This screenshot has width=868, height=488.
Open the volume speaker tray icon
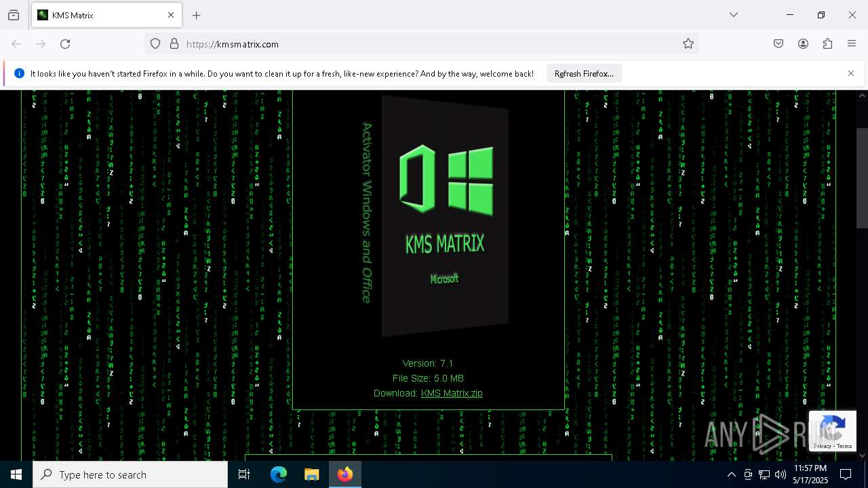click(x=781, y=474)
